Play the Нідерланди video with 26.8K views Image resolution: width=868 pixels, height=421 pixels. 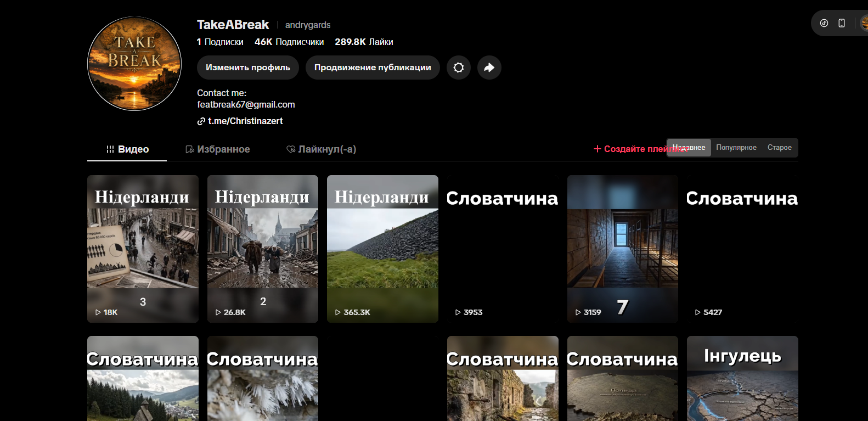click(x=263, y=249)
